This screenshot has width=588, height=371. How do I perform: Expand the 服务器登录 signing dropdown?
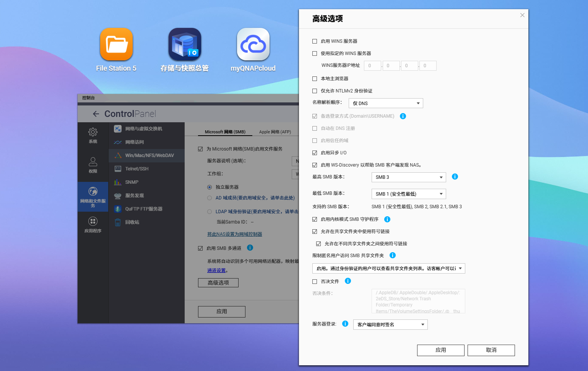390,324
